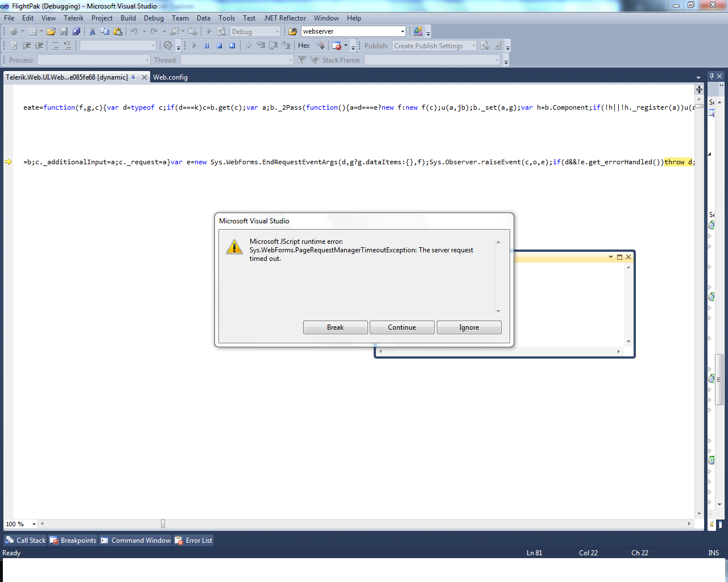This screenshot has height=582, width=728.
Task: Click the Stop Debugging square icon
Action: click(x=220, y=46)
